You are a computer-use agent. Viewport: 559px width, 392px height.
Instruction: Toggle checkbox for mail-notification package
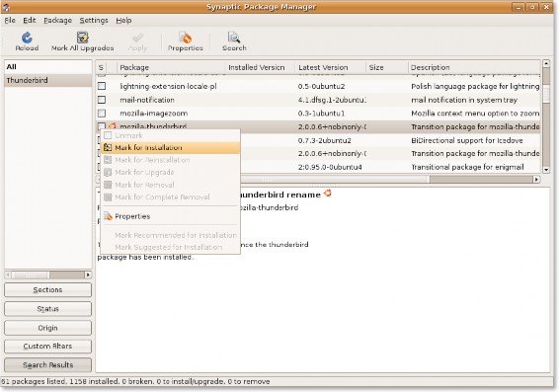(x=102, y=100)
